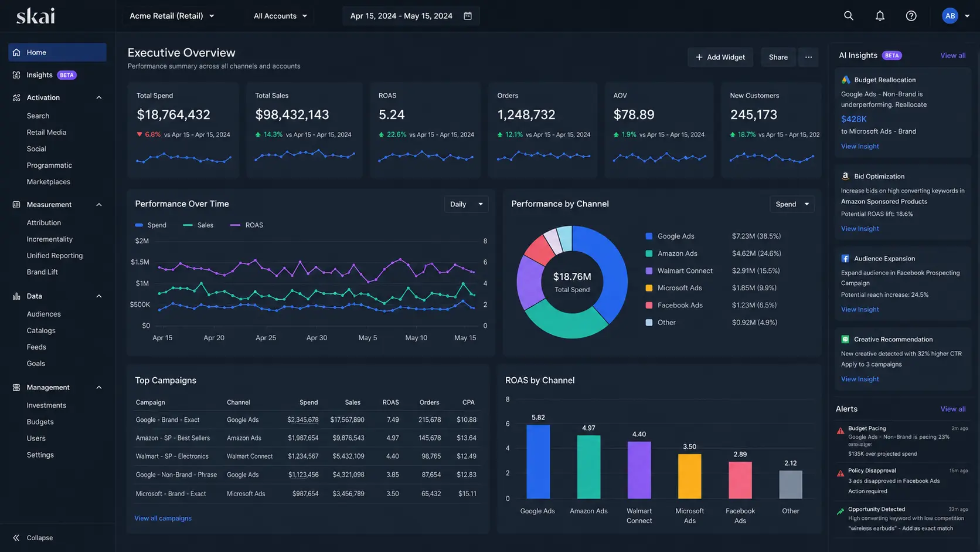Click the Budget Pacing alert warning icon
This screenshot has height=552, width=980.
841,431
